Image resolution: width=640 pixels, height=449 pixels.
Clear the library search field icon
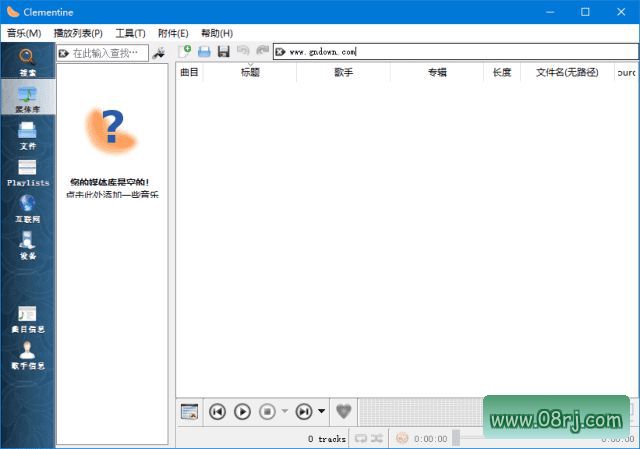pos(64,53)
